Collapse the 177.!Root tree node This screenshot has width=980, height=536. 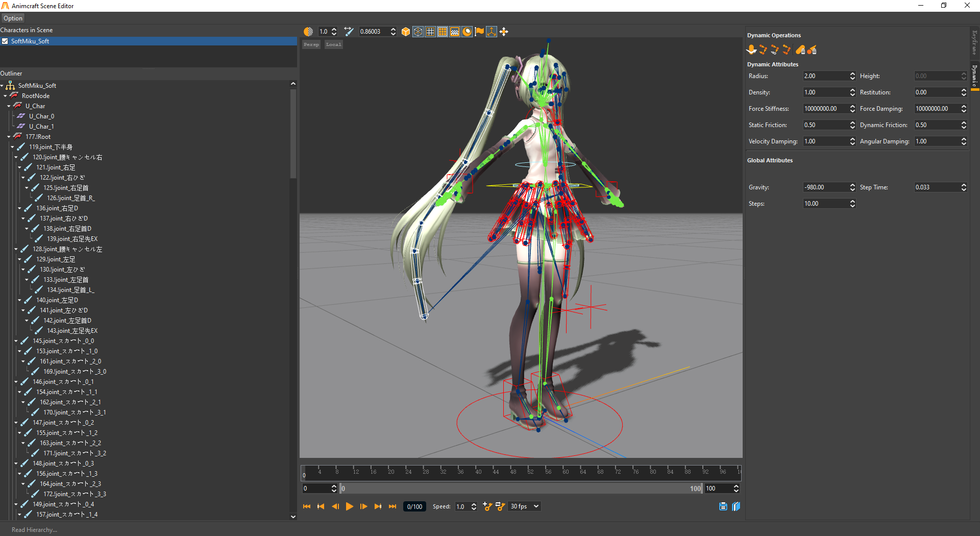(9, 137)
